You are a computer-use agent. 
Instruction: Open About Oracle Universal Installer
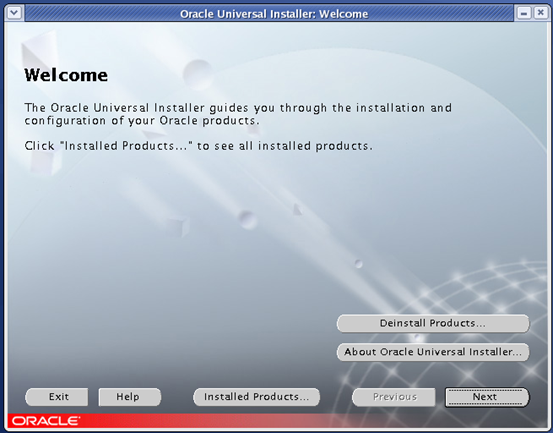tap(433, 352)
